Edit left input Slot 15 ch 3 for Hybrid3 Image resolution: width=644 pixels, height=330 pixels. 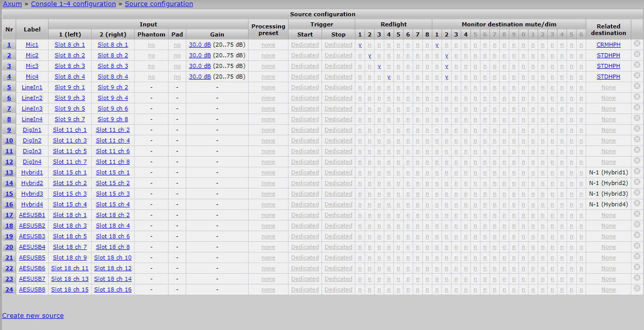pos(70,194)
